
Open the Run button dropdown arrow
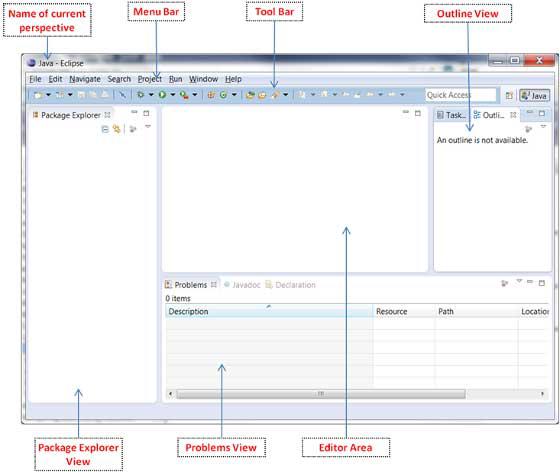[x=172, y=95]
